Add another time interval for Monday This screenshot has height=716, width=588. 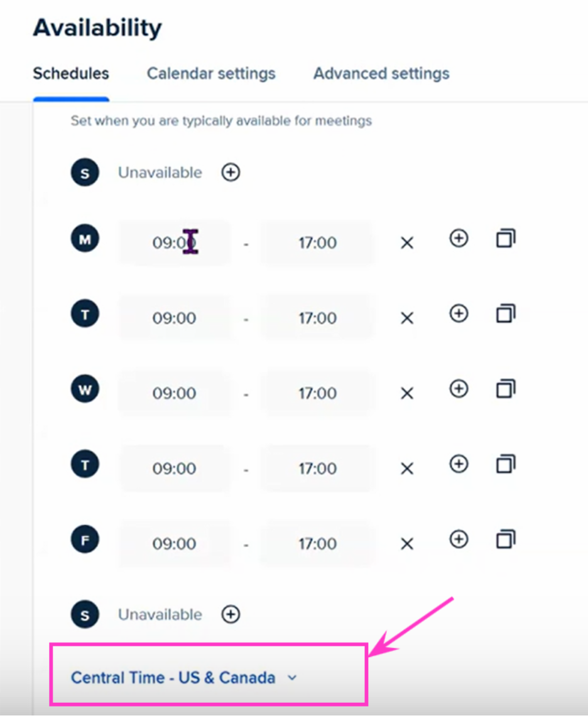459,239
